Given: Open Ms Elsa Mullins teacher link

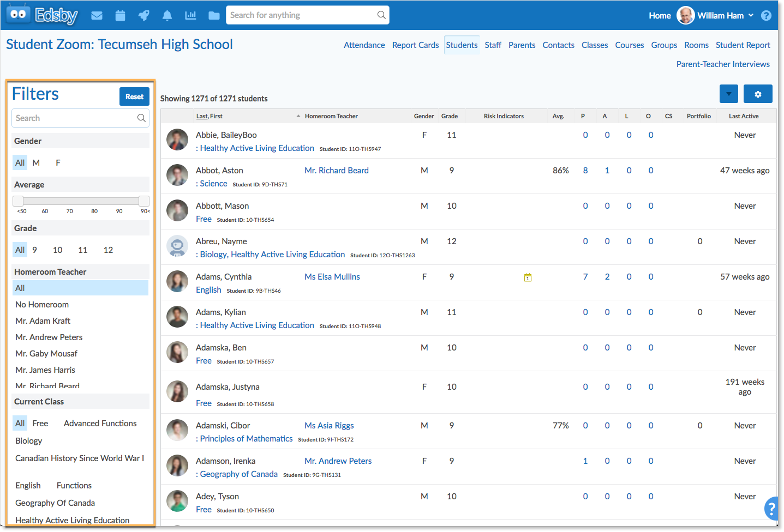Looking at the screenshot, I should pyautogui.click(x=332, y=277).
